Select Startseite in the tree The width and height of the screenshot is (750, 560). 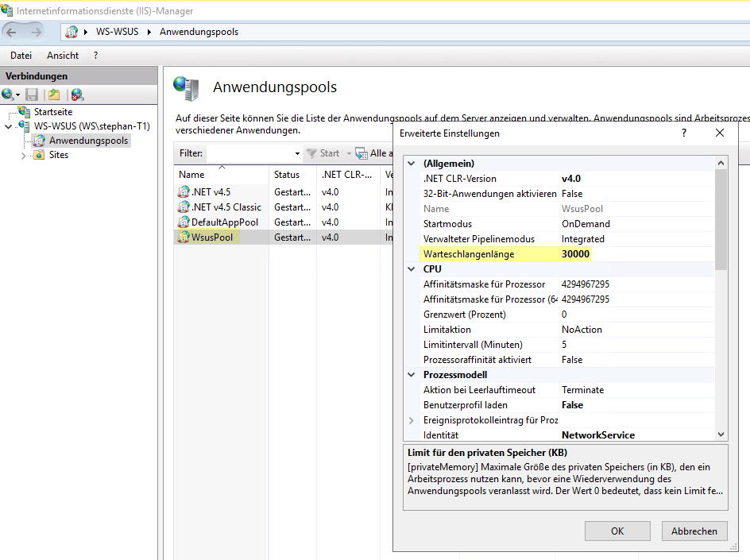53,112
